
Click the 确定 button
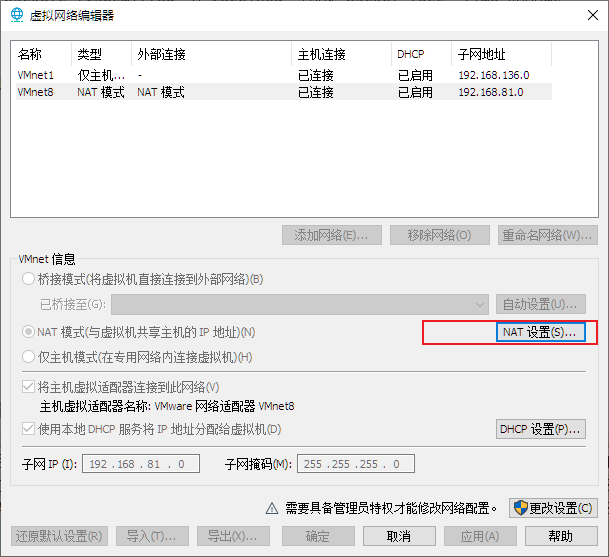(x=318, y=536)
